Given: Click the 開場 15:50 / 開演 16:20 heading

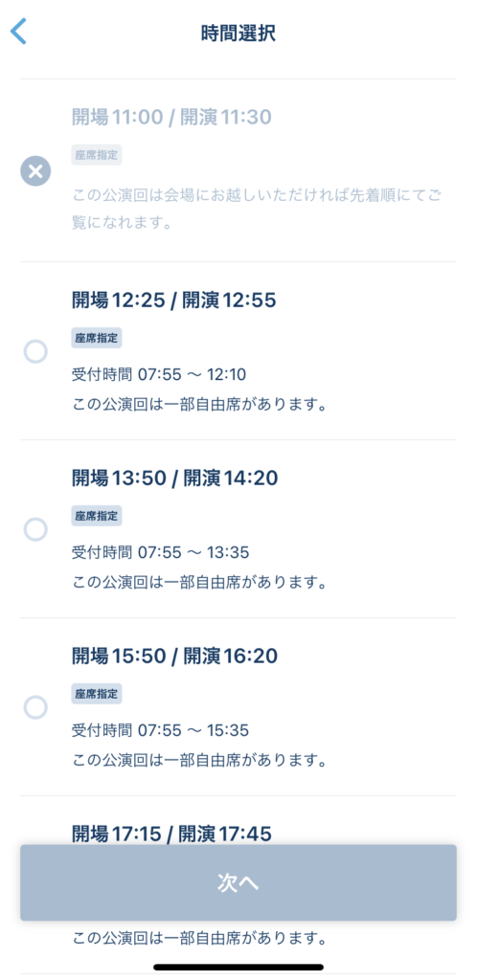Looking at the screenshot, I should pos(174,657).
